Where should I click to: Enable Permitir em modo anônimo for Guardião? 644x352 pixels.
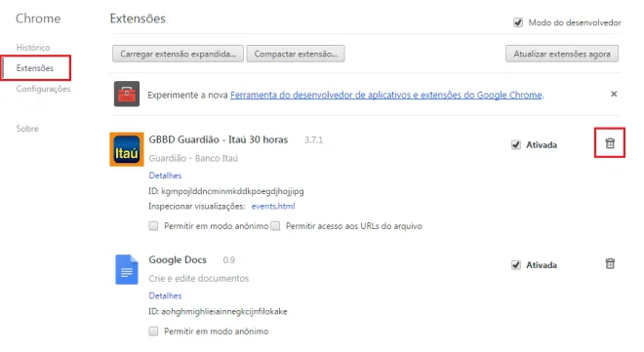pyautogui.click(x=153, y=226)
